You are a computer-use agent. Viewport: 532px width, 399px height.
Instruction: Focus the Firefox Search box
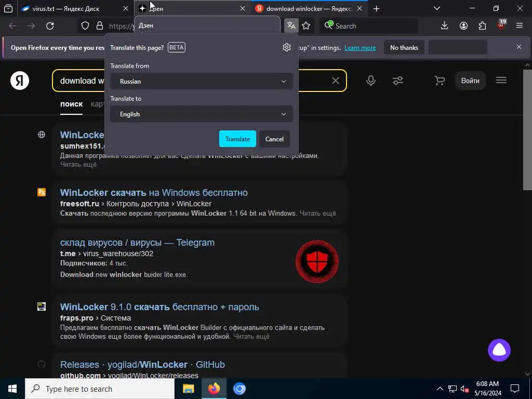click(368, 26)
